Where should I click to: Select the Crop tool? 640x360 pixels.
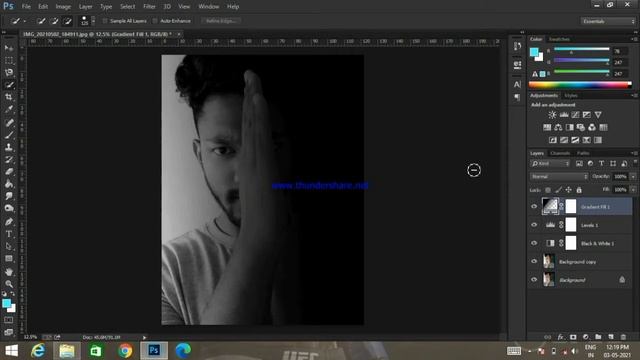click(x=9, y=97)
